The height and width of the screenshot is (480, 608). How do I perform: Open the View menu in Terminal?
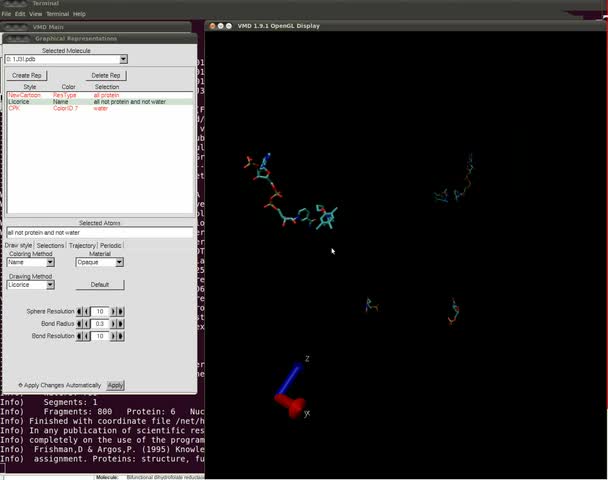coord(35,14)
